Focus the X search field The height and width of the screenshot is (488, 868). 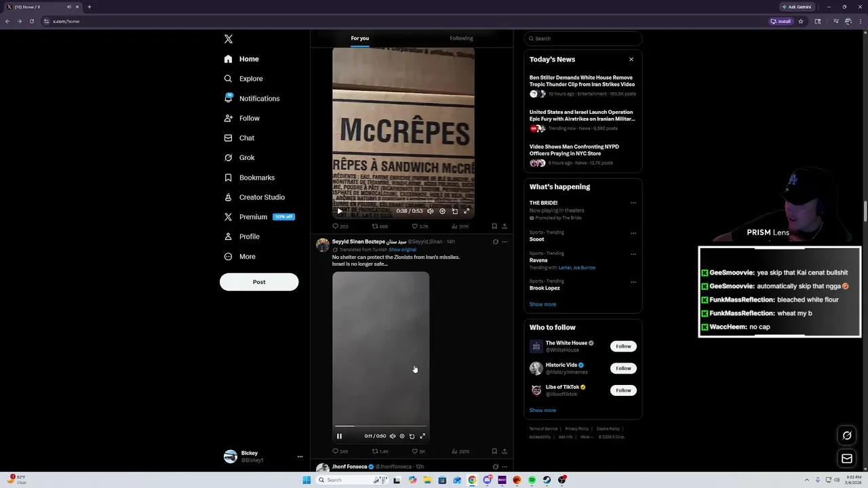point(583,39)
